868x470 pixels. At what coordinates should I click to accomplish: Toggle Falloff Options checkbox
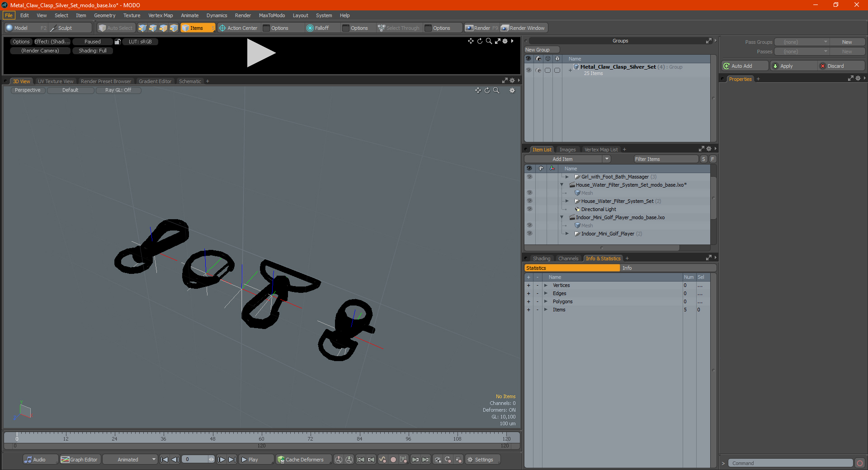pyautogui.click(x=346, y=28)
